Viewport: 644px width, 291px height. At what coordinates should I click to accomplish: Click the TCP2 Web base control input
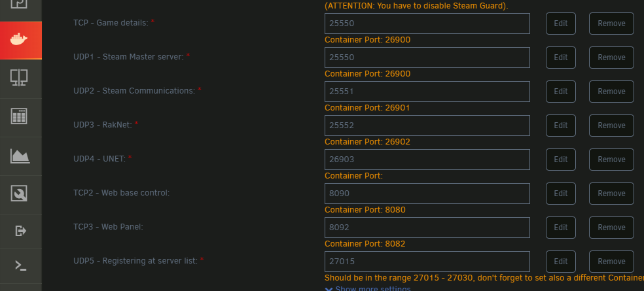coord(427,194)
